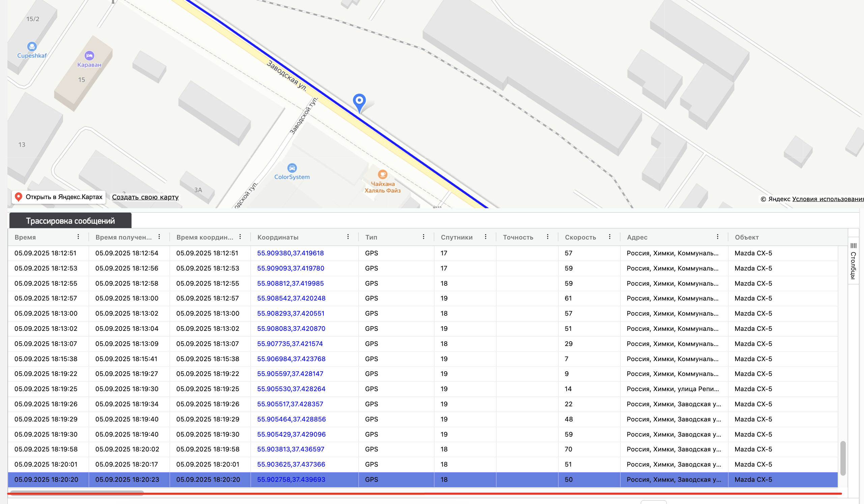The height and width of the screenshot is (504, 864).
Task: Open the Время column menu dots
Action: coord(78,237)
